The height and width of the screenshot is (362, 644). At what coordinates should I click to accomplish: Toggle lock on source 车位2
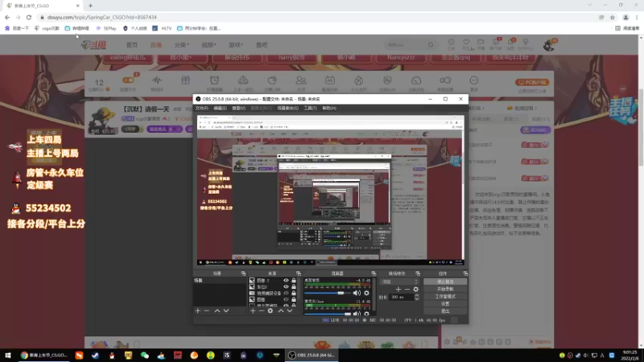(294, 286)
